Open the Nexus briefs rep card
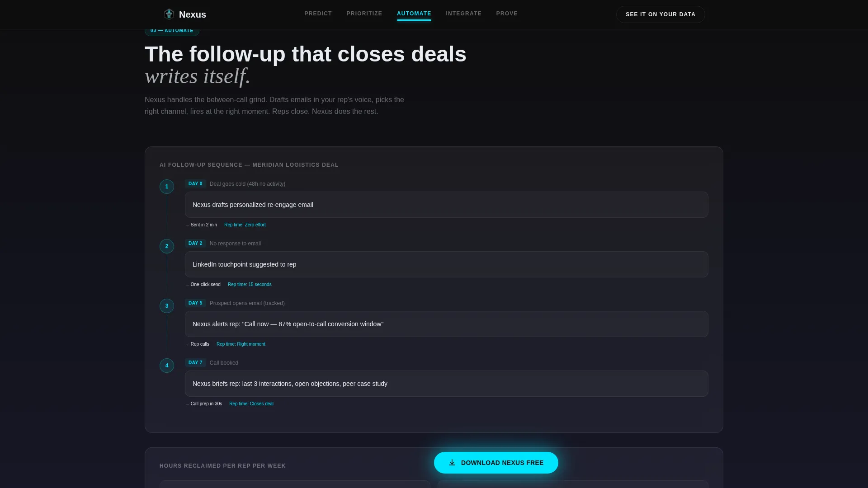This screenshot has height=488, width=868. 447,384
